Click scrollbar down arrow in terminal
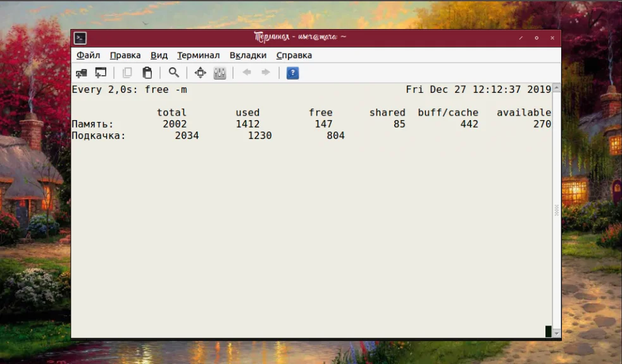This screenshot has width=622, height=364. pyautogui.click(x=557, y=334)
